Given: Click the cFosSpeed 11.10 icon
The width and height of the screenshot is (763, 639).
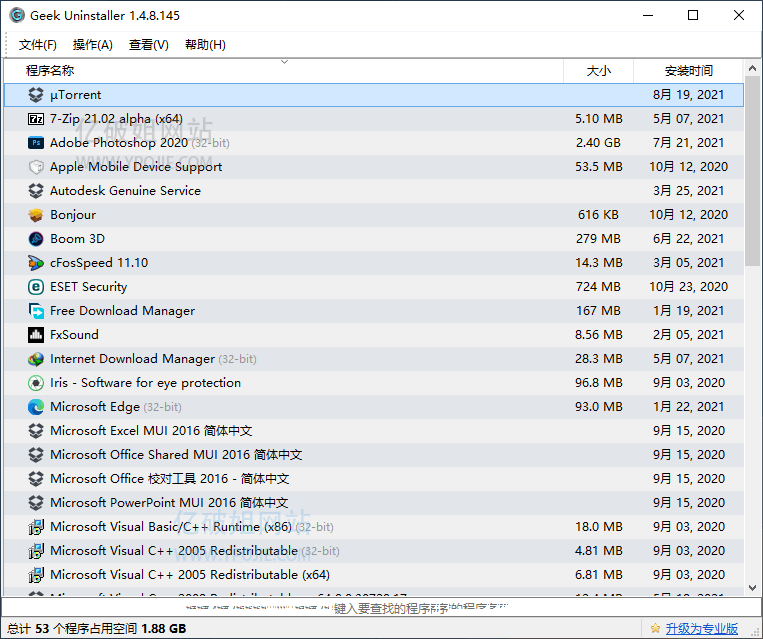Looking at the screenshot, I should tap(36, 263).
